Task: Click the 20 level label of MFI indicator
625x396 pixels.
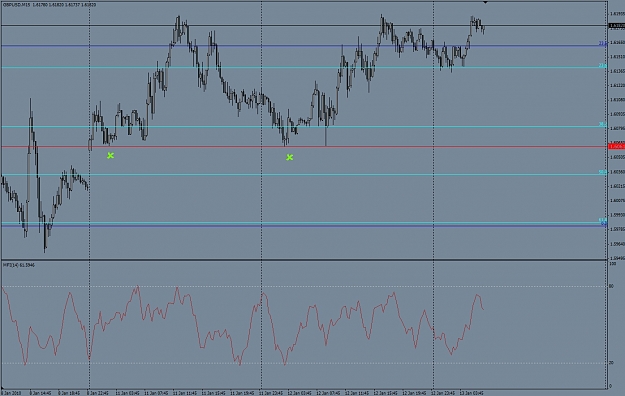Action: [x=611, y=363]
